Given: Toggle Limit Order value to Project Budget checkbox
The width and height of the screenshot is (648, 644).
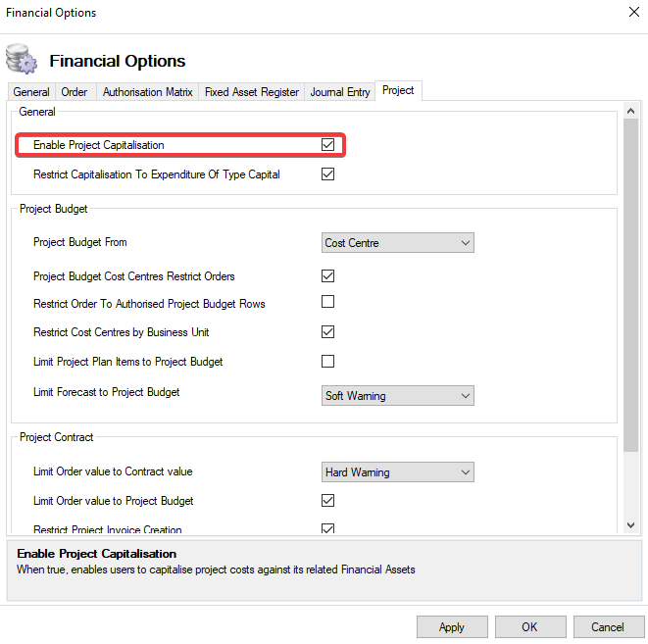Looking at the screenshot, I should [x=328, y=501].
